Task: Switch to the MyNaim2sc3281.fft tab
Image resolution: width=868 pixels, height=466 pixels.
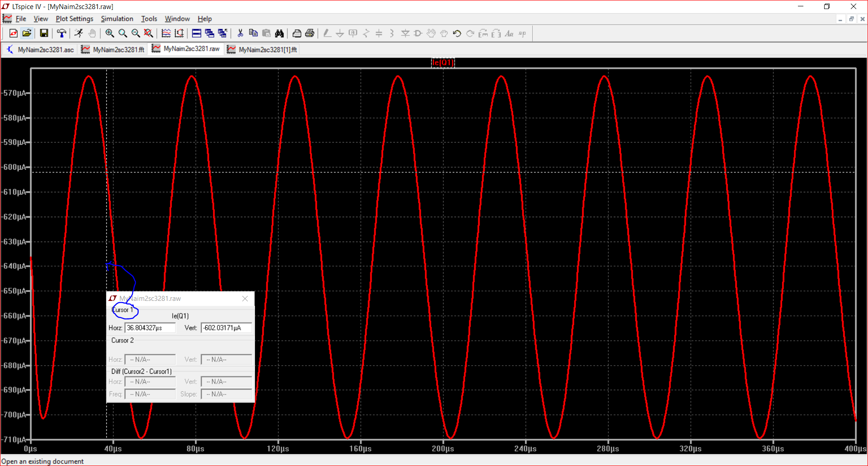Action: click(x=113, y=49)
